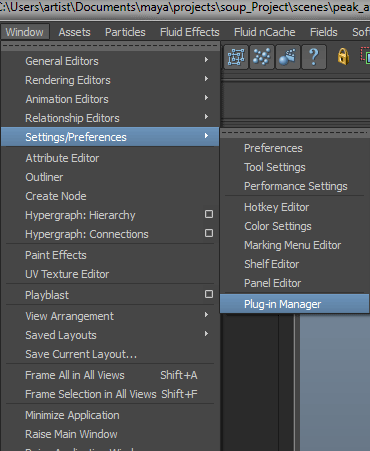Image resolution: width=370 pixels, height=451 pixels.
Task: Expand the Animation Editors submenu
Action: pos(110,99)
